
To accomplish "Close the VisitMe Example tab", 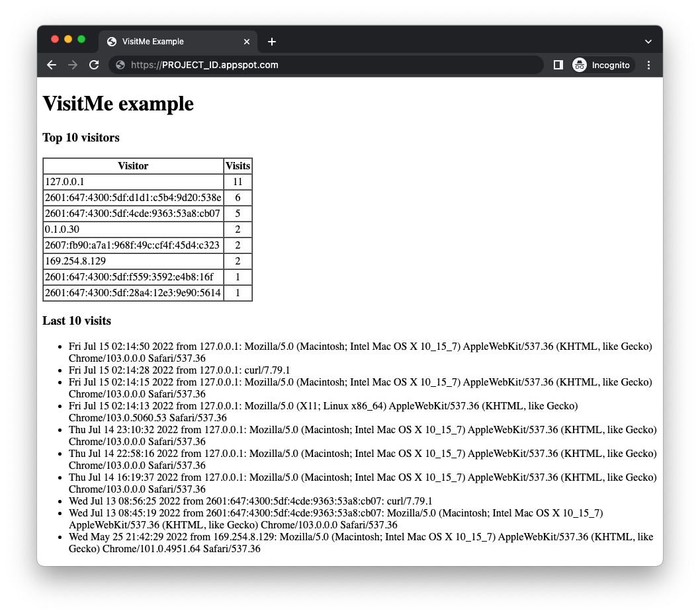I will pyautogui.click(x=247, y=42).
